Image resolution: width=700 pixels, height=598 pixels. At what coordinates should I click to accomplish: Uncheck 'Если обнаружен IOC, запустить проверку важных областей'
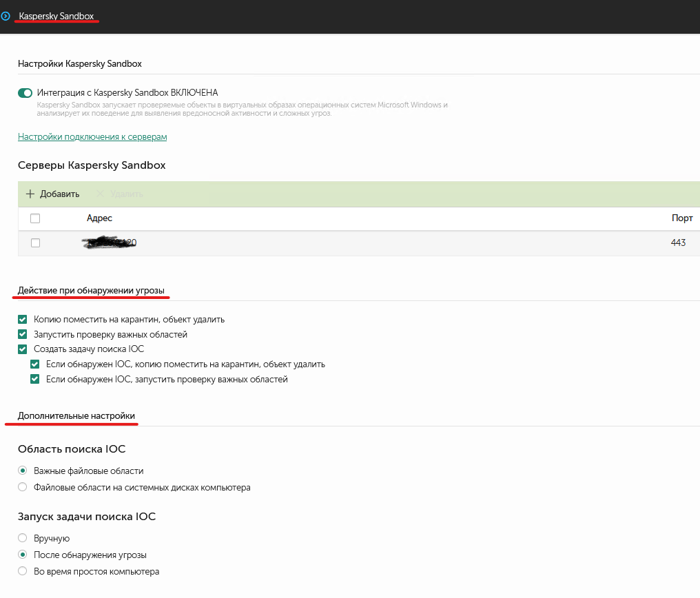click(35, 380)
